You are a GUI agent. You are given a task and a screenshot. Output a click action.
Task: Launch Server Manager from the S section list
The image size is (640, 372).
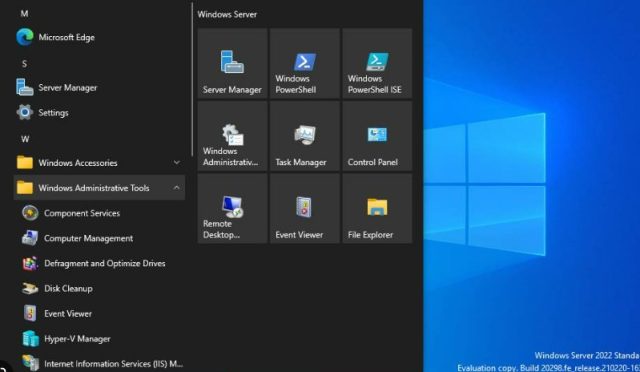[99, 88]
